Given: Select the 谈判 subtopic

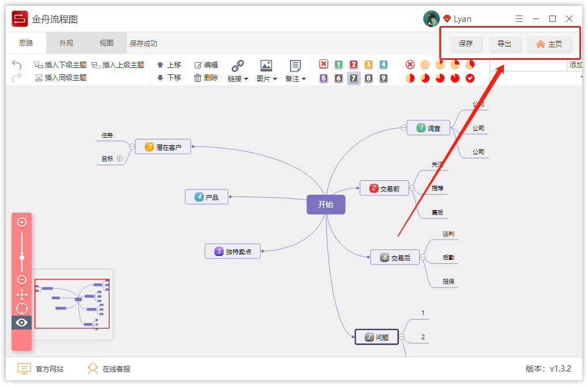Looking at the screenshot, I should 448,234.
